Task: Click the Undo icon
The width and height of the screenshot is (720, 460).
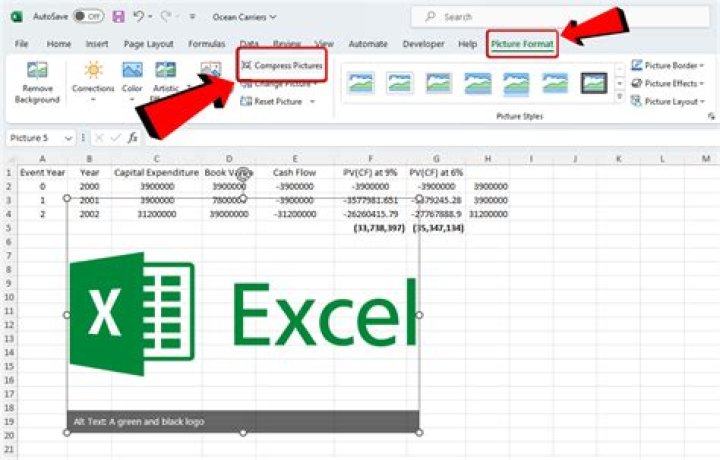Action: [x=138, y=17]
